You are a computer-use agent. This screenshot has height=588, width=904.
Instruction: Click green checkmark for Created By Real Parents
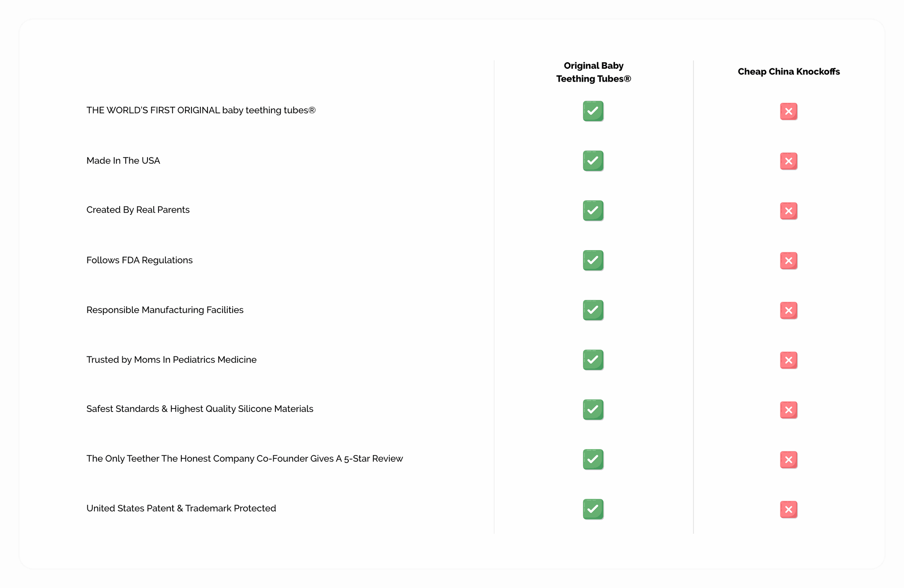(x=593, y=211)
